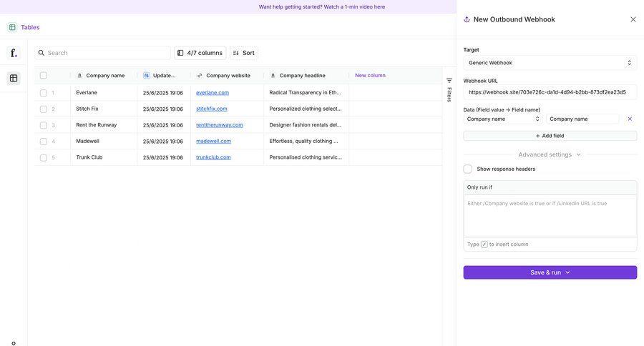Screen dimensions: 644x346
Task: Open the f. logo home icon
Action: tap(14, 53)
